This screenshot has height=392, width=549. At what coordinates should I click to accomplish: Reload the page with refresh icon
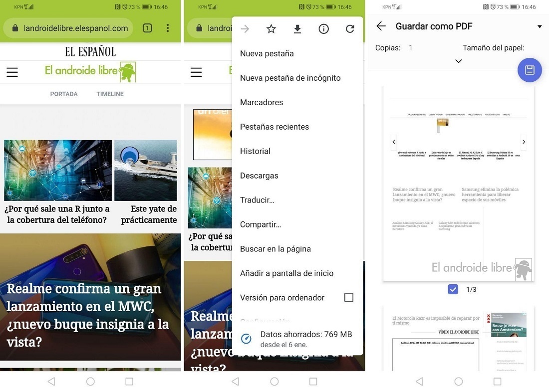[x=350, y=29]
